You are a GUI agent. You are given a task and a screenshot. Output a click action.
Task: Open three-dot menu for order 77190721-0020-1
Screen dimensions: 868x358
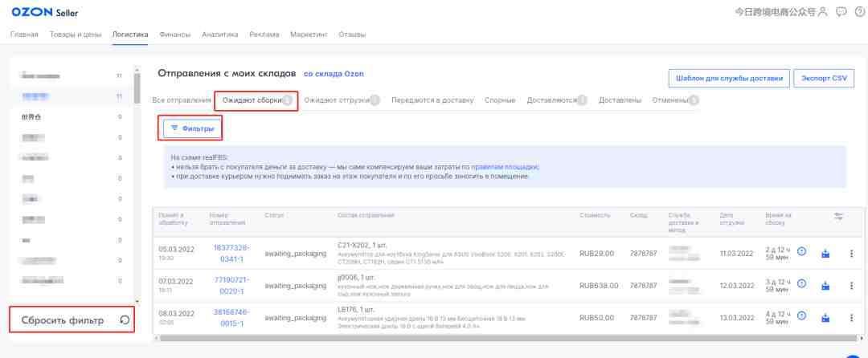click(x=851, y=286)
